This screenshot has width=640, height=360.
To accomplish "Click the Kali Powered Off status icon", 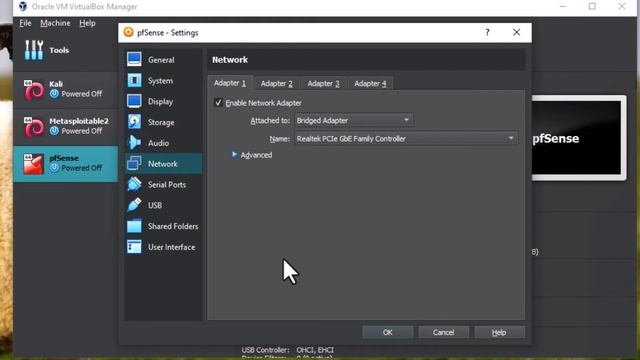I will click(54, 94).
